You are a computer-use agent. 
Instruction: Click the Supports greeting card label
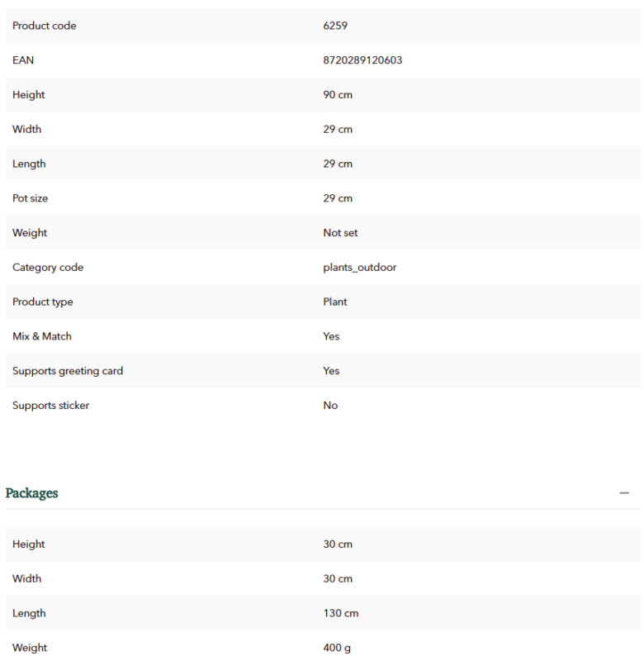tap(68, 371)
